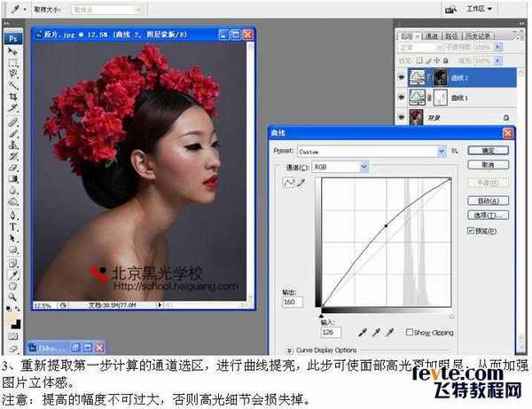This screenshot has width=532, height=409.
Task: Open preset options icon beside Preset
Action: point(455,151)
